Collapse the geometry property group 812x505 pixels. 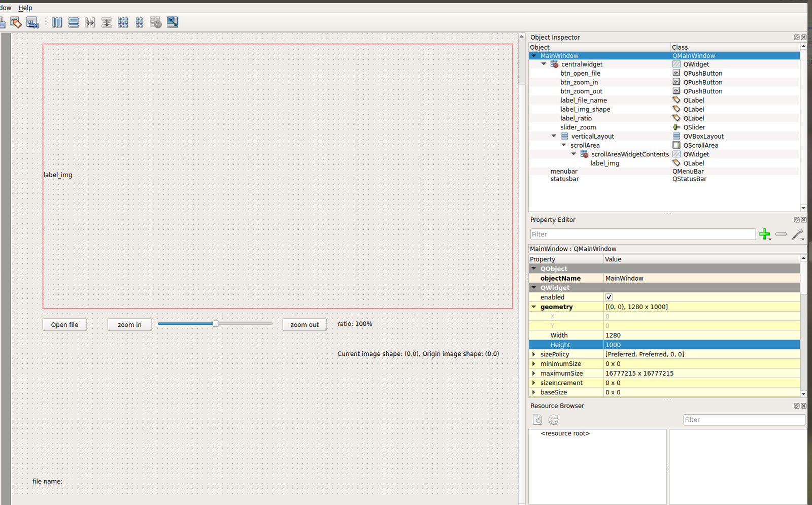point(534,307)
